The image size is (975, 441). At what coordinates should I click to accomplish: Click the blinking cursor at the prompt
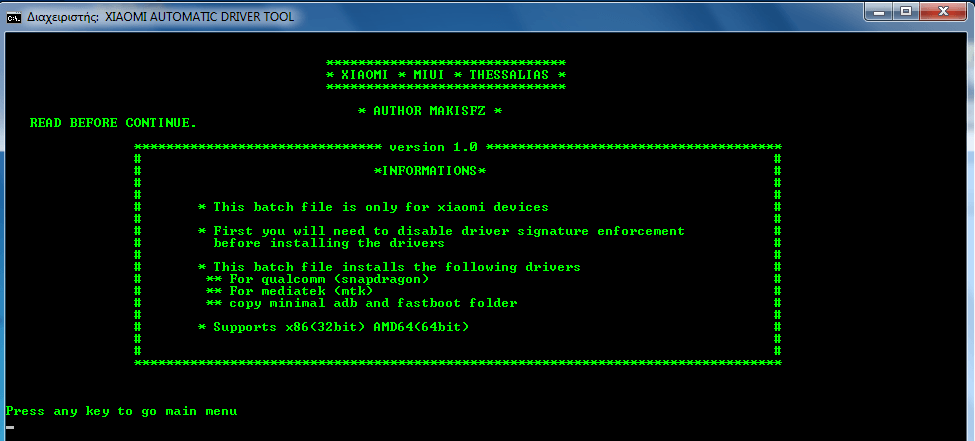(10, 428)
